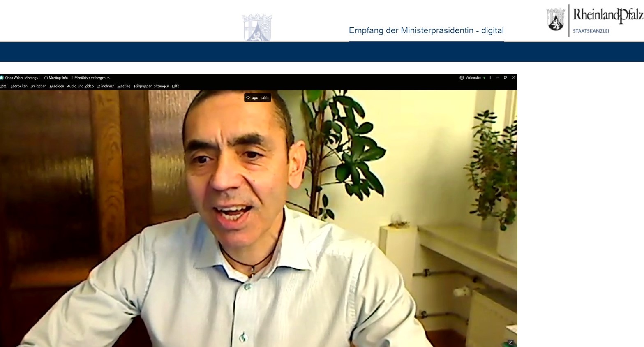The height and width of the screenshot is (347, 644).
Task: Expand the Anzeigen menu
Action: (57, 86)
